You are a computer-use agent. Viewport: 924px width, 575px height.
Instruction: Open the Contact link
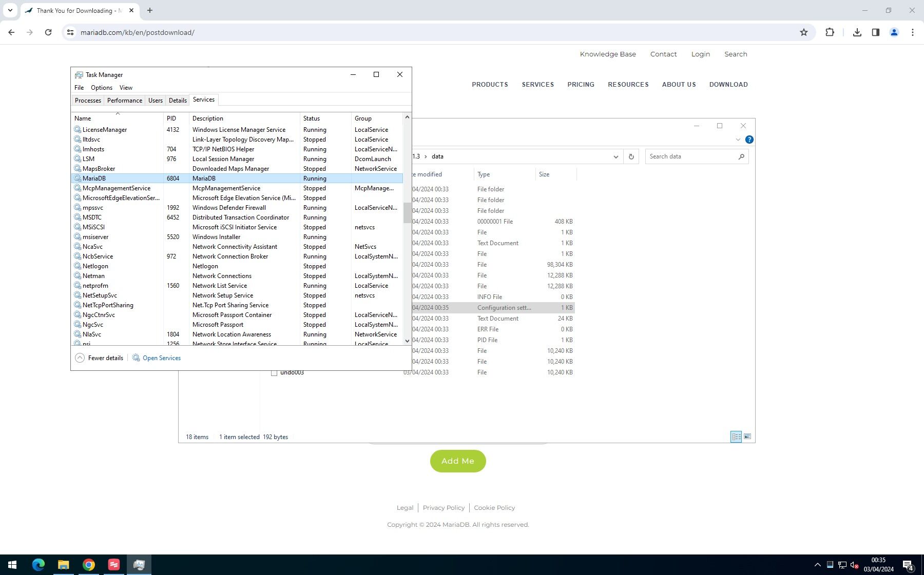coord(663,54)
